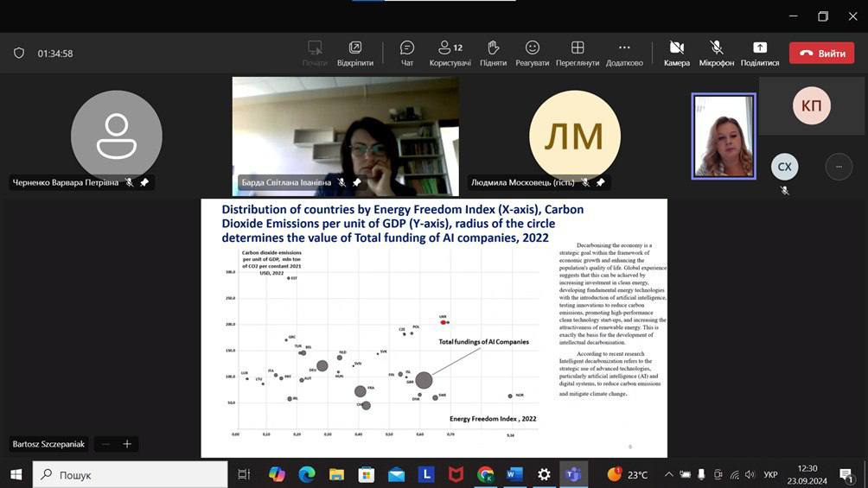
Task: Zoom in shared content with plus button
Action: pyautogui.click(x=127, y=444)
